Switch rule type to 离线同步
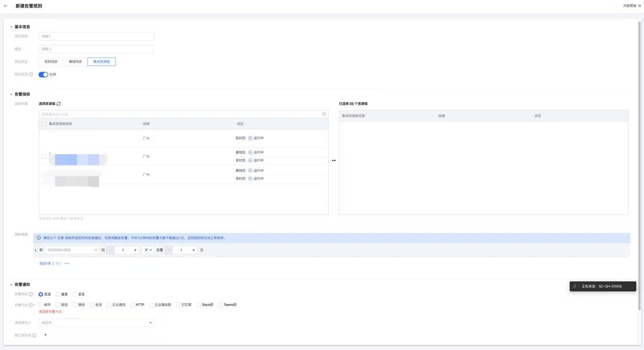644x350 pixels. pos(75,62)
